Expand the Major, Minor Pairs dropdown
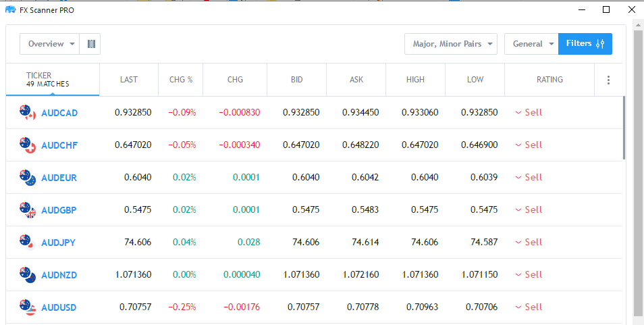This screenshot has width=644, height=325. pos(450,44)
